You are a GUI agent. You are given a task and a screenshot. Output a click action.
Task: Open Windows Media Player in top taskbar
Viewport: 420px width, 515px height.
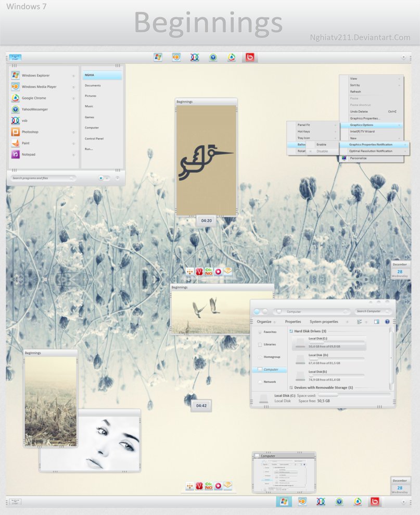(x=176, y=57)
